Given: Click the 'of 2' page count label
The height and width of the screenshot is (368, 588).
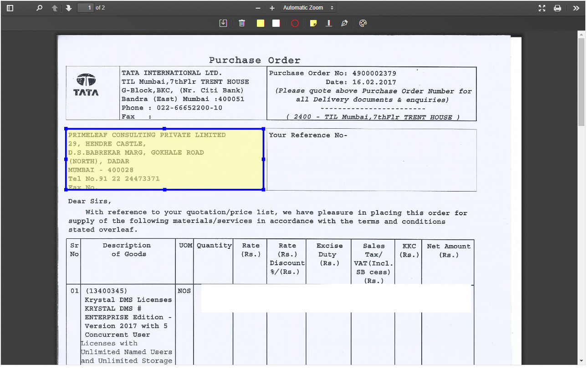Looking at the screenshot, I should 100,8.
